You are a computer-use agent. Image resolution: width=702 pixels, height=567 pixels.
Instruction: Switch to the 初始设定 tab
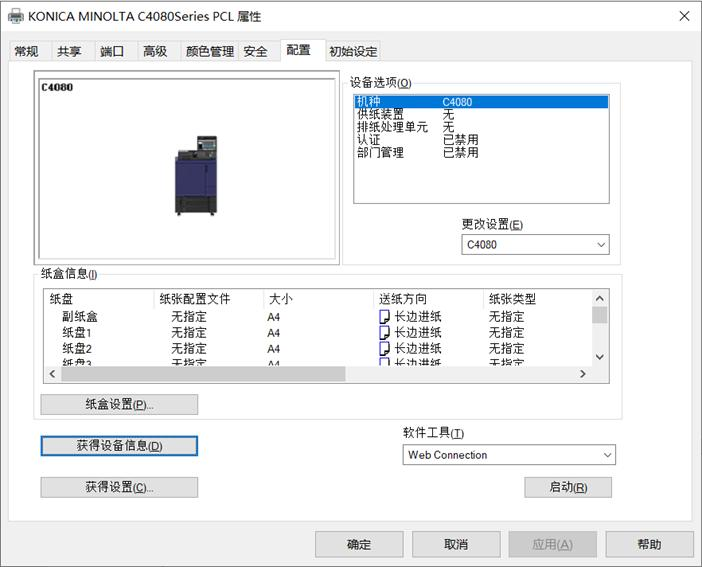(x=353, y=51)
